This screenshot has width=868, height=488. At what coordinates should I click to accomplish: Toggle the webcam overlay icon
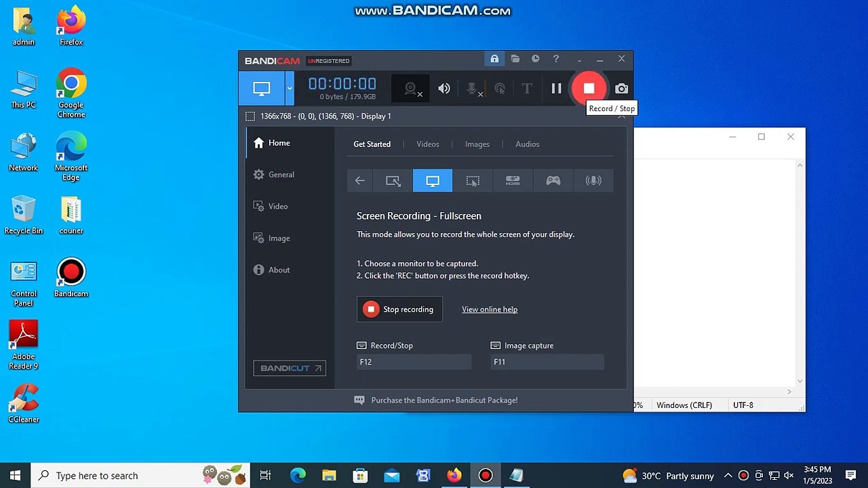(x=411, y=89)
